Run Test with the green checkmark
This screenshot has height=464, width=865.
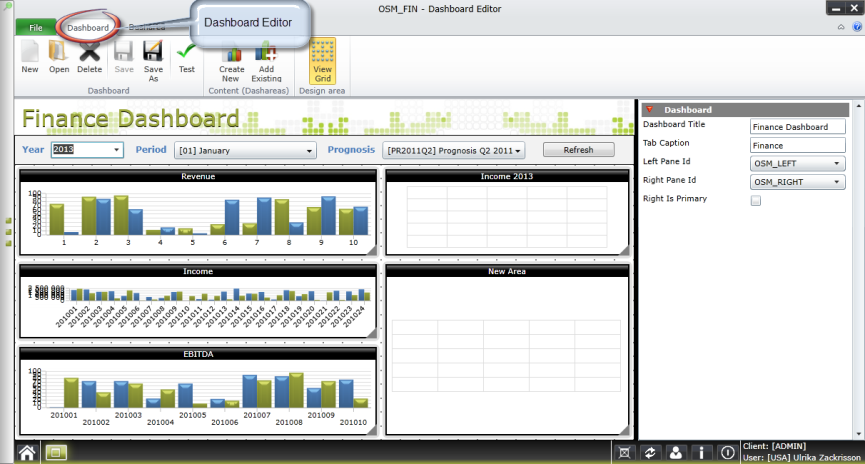186,57
